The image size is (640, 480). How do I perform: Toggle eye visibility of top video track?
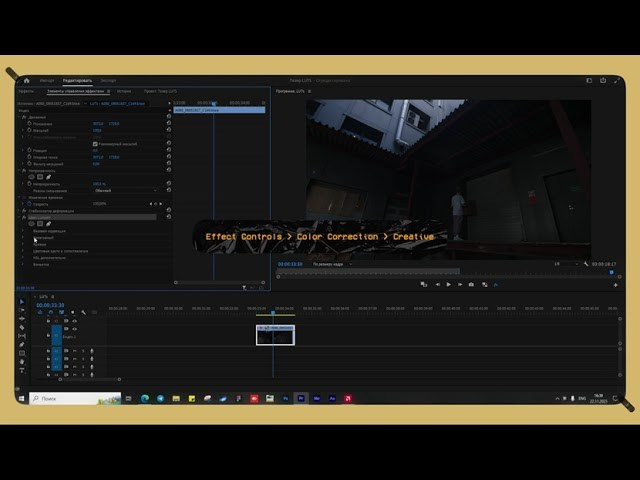73,321
